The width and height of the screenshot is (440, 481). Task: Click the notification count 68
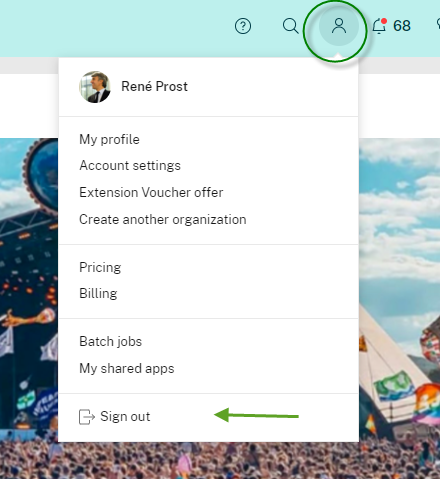[x=402, y=26]
